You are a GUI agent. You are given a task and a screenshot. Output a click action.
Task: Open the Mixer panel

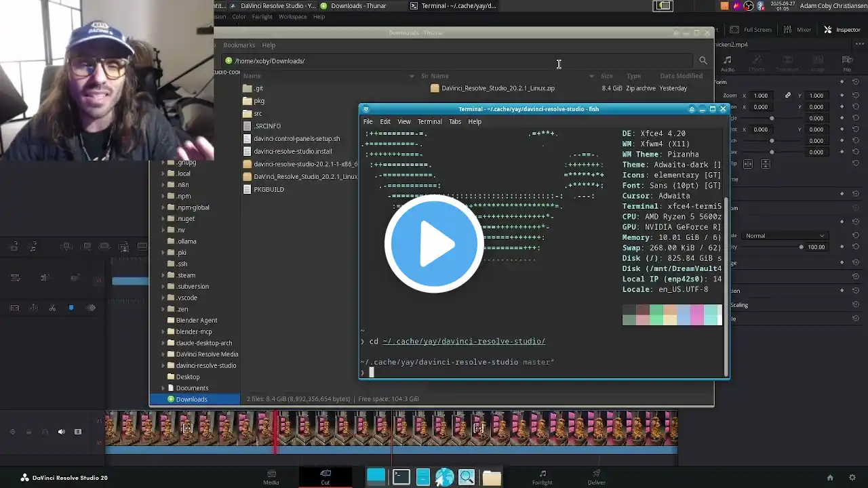797,30
